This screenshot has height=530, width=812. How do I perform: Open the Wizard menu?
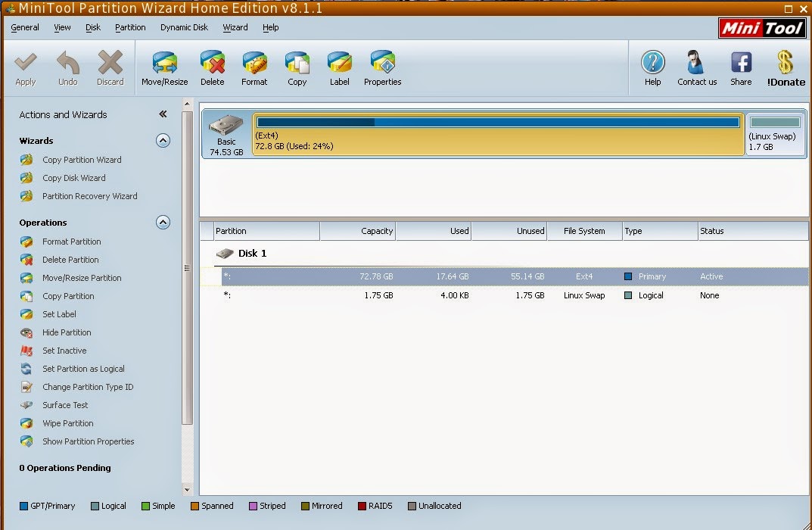tap(235, 27)
